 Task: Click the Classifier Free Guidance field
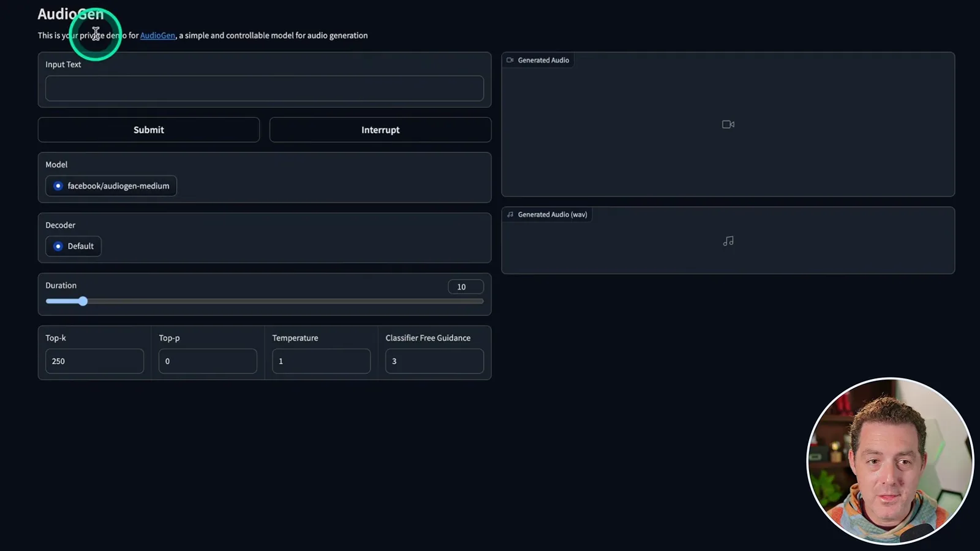tap(434, 361)
